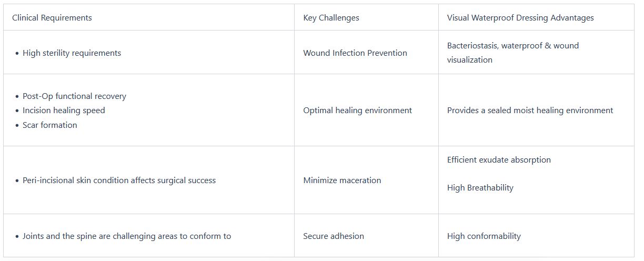Click 'Provides a sealed moist healing environment'

pos(530,111)
